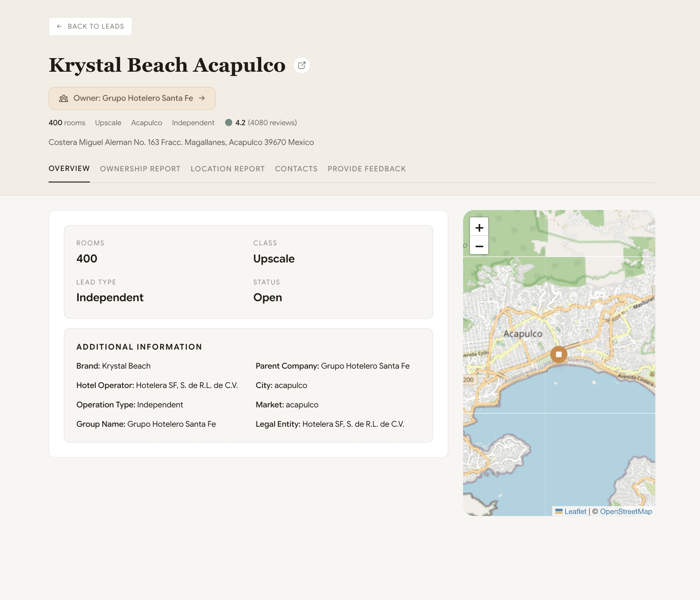Image resolution: width=700 pixels, height=600 pixels.
Task: Click the hotel marker on the map
Action: tap(559, 354)
